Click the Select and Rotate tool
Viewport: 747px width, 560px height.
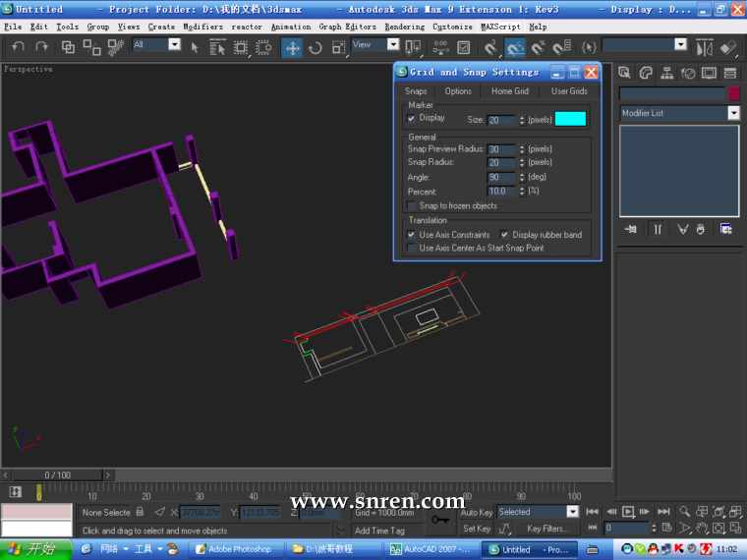coord(316,47)
